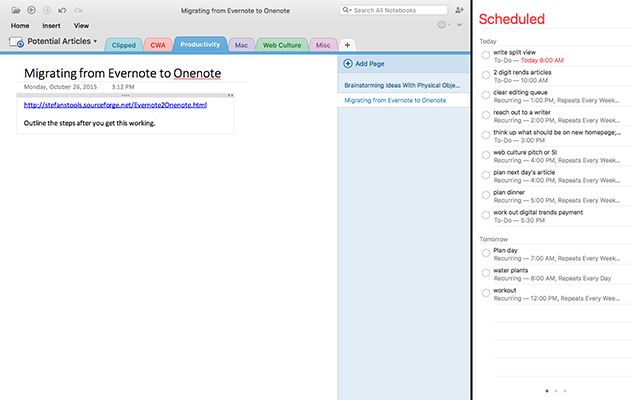Screen dimensions: 640x400
Task: Complete the water plants reminder
Action: click(x=486, y=273)
